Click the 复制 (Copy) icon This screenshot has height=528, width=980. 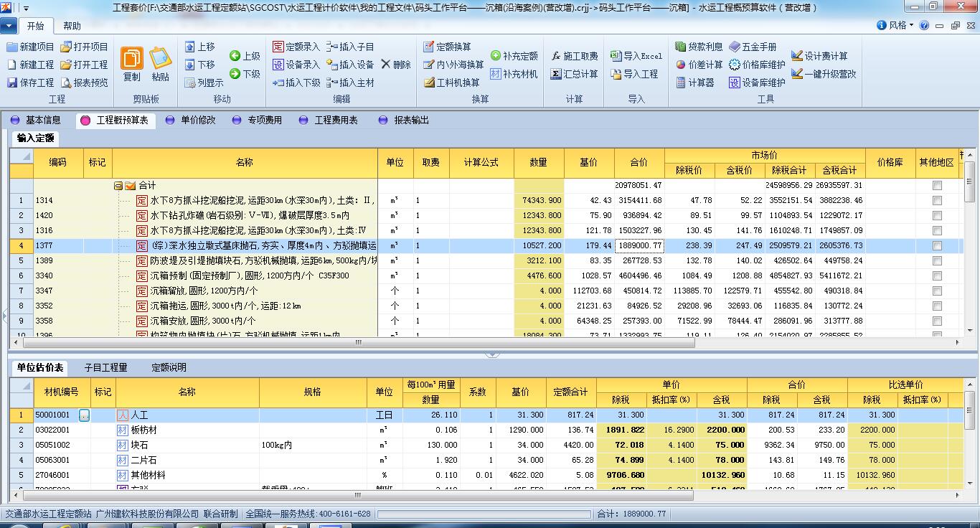tap(132, 60)
